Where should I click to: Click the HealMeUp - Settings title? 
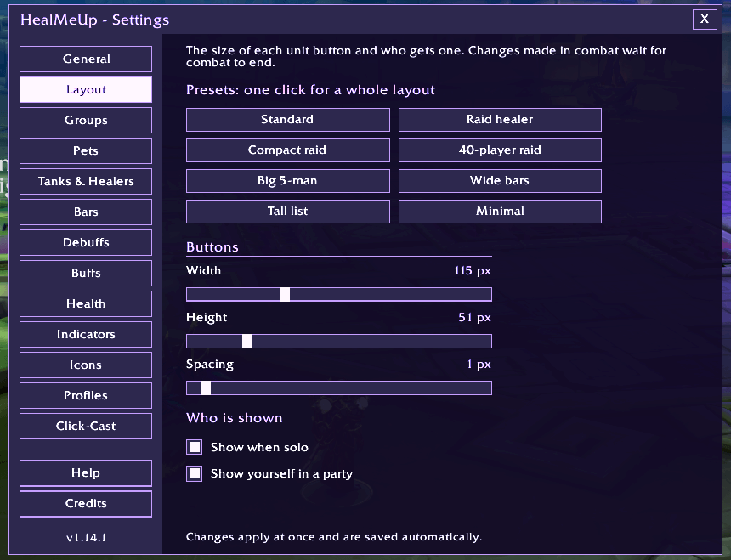click(94, 20)
